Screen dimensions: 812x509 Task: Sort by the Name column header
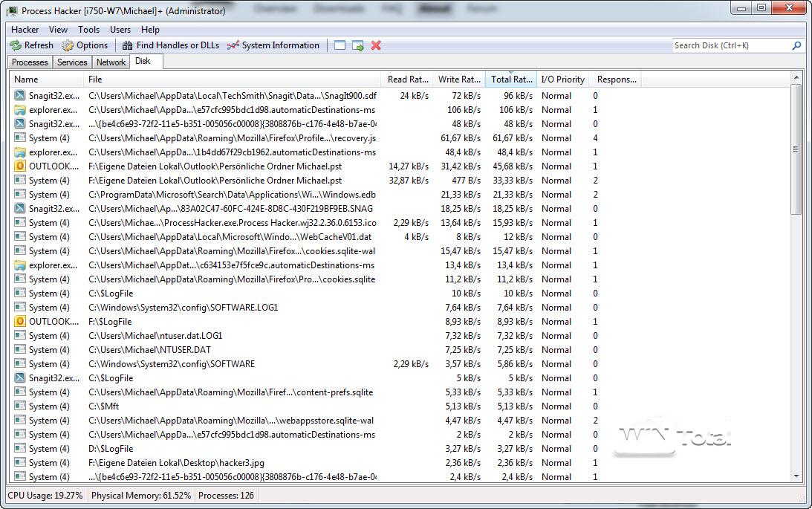point(47,80)
